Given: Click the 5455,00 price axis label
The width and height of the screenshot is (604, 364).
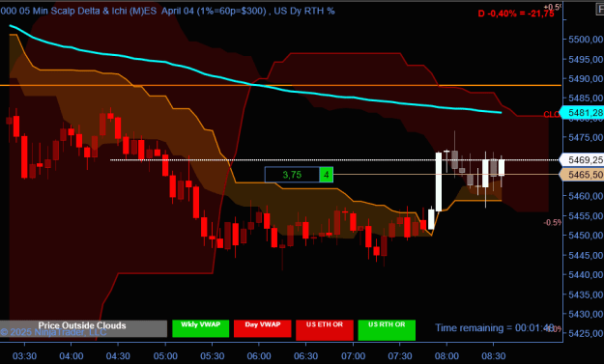Looking at the screenshot, I should 586,216.
